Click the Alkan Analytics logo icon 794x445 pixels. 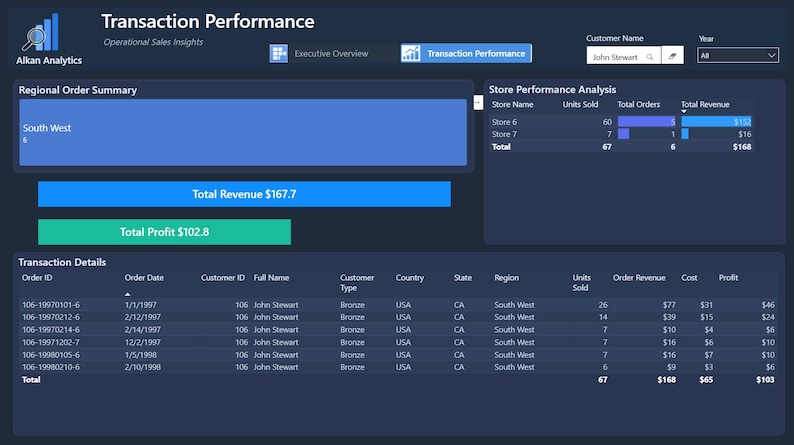tap(41, 32)
